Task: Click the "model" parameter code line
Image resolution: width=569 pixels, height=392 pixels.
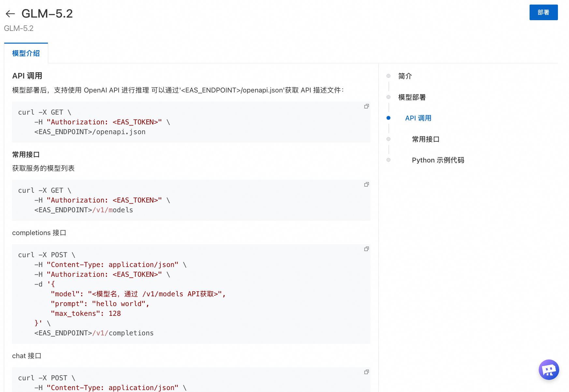Action: coord(138,294)
